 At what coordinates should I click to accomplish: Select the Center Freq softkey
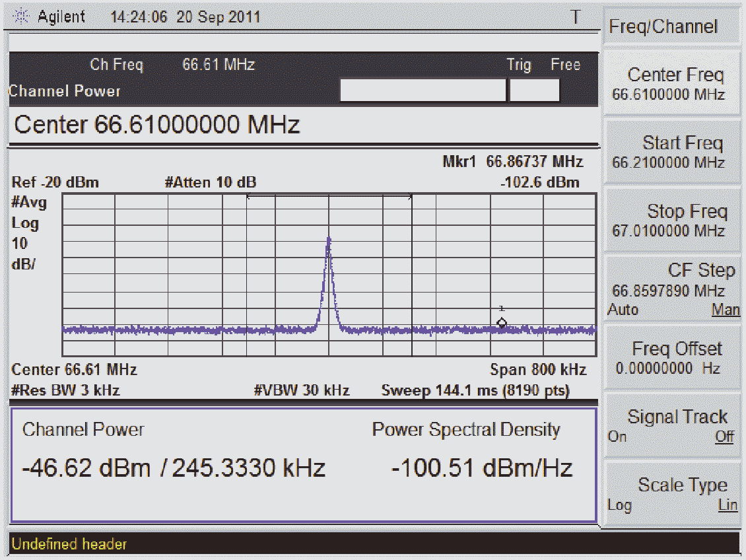(x=671, y=83)
